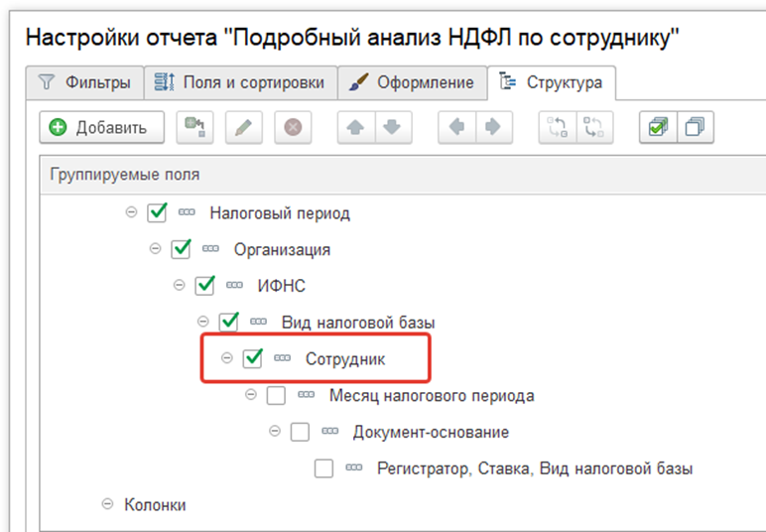
Task: Click the Добавить button
Action: [x=101, y=127]
